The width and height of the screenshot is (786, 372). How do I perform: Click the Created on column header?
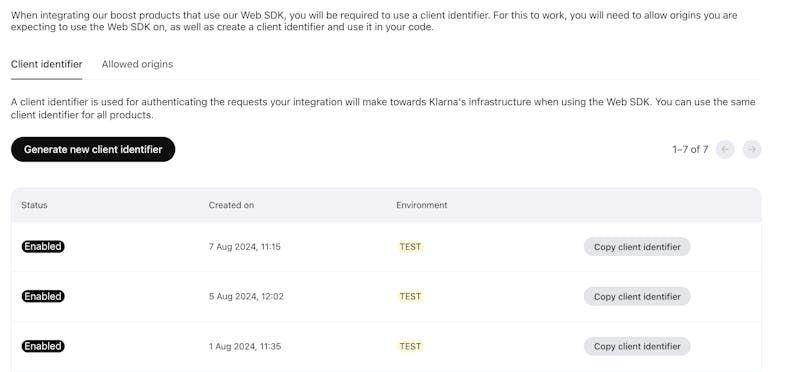pyautogui.click(x=232, y=205)
